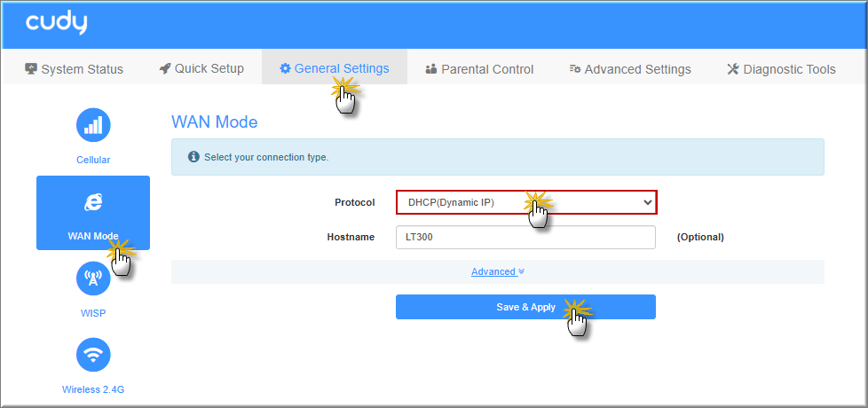
Task: Click the info icon in connection notice
Action: 193,157
